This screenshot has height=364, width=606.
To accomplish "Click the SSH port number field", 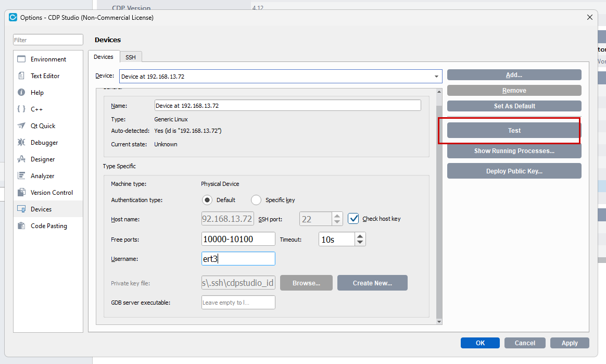I will click(315, 219).
